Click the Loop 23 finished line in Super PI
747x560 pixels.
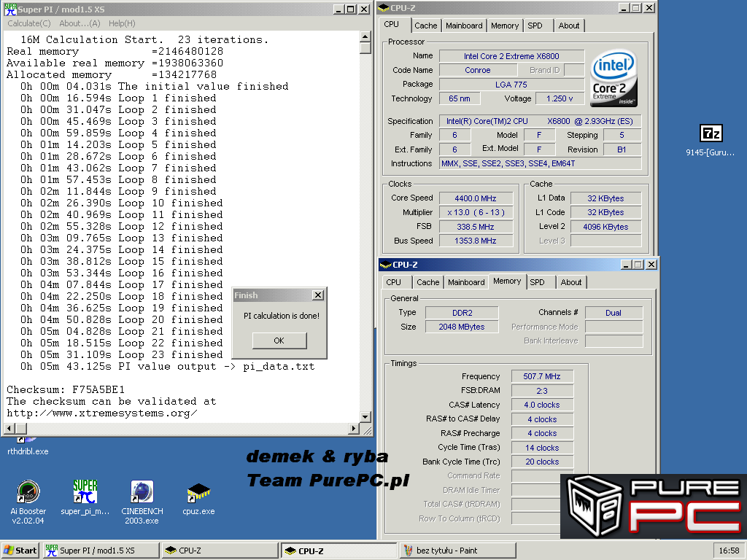tap(122, 355)
